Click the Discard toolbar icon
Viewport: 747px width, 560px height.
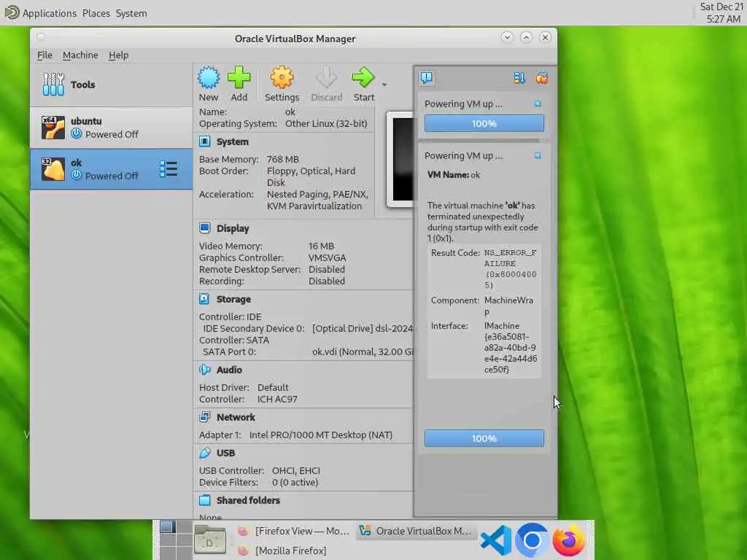(x=326, y=77)
